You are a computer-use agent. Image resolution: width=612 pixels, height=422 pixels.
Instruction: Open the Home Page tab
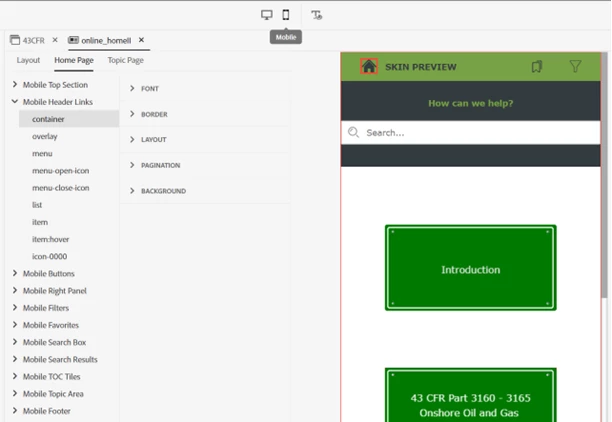74,60
